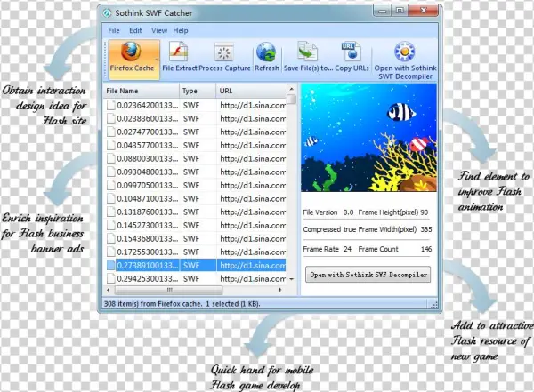Select the file row 0.29425300133...
Viewport: 534px width, 392px height.
click(x=142, y=278)
